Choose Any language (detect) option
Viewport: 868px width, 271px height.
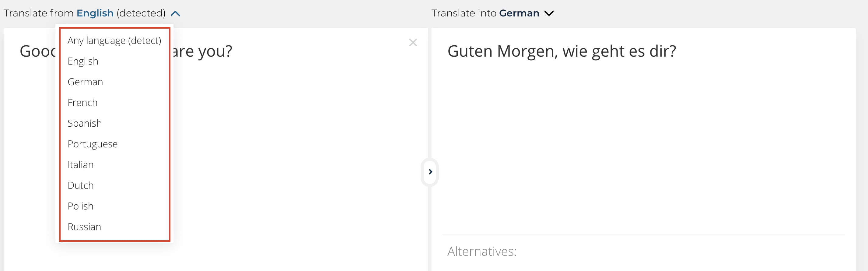click(114, 40)
